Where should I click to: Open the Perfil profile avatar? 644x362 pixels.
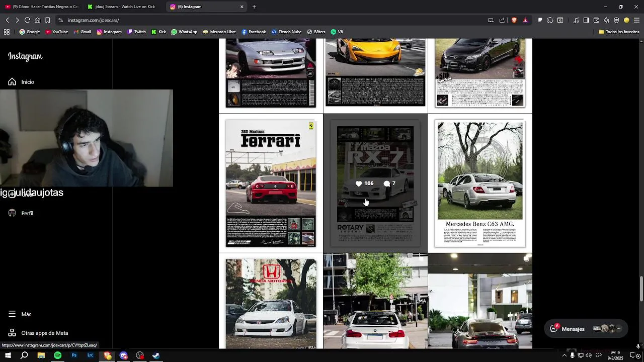12,213
